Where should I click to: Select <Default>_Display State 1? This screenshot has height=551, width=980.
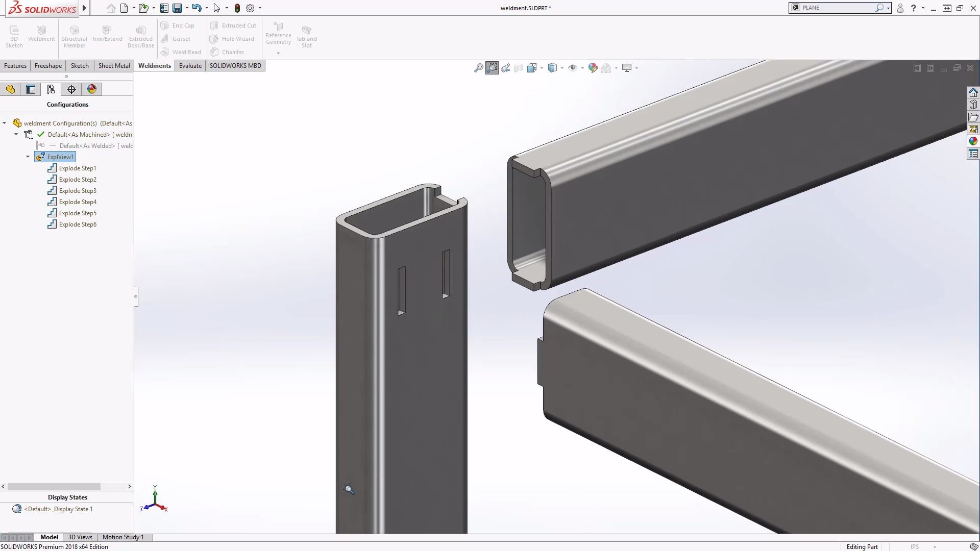[x=53, y=509]
